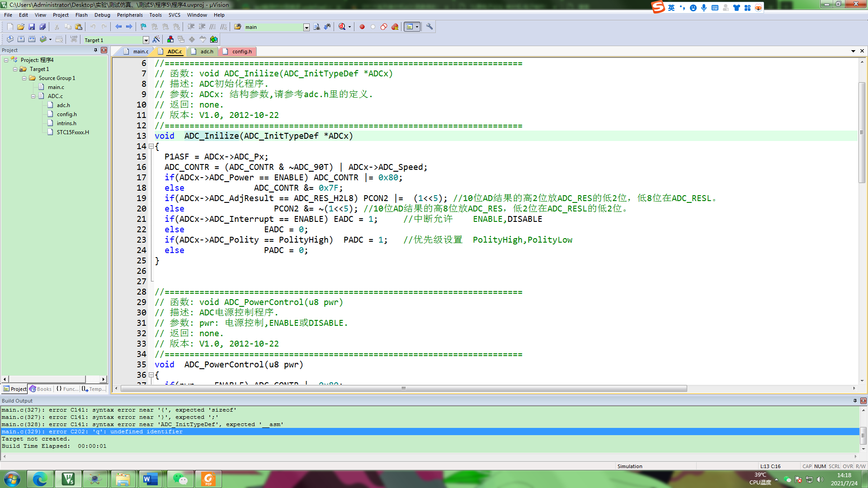Image resolution: width=868 pixels, height=488 pixels.
Task: Pin the Build Output panel
Action: pos(855,401)
